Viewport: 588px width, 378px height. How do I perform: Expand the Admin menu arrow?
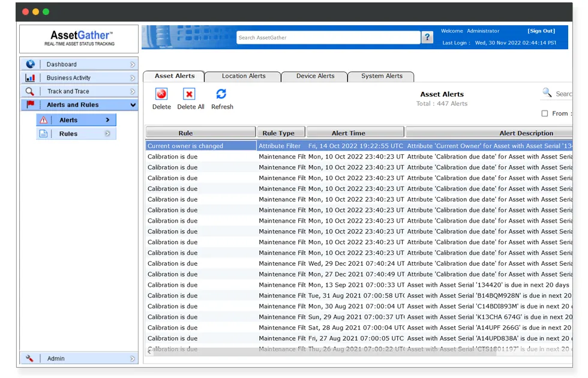(133, 359)
